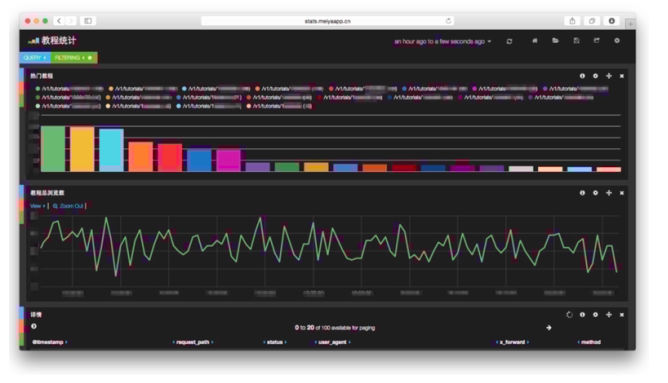This screenshot has height=383, width=668.
Task: Open bottom table panel gear settings
Action: pos(595,314)
